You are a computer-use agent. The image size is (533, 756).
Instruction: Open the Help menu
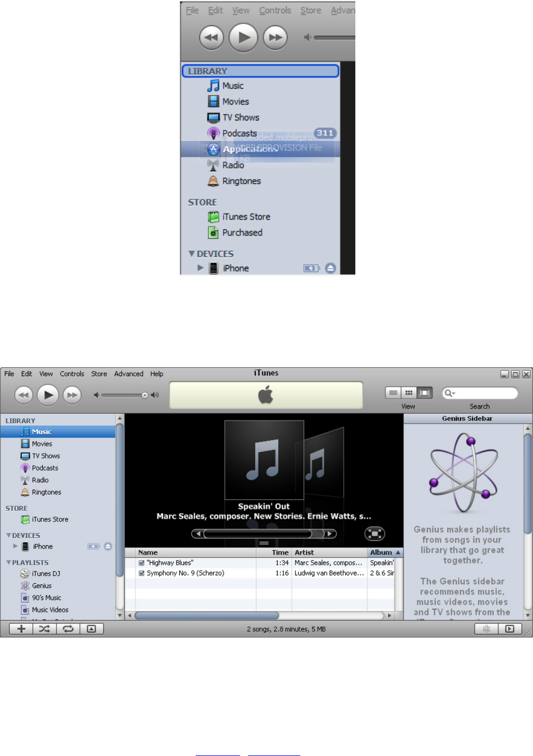[x=157, y=374]
